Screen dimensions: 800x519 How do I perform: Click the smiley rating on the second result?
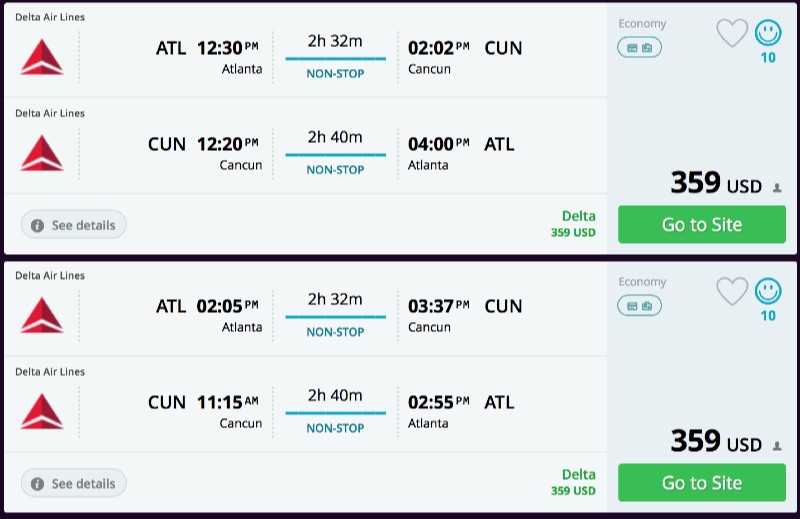tap(768, 292)
